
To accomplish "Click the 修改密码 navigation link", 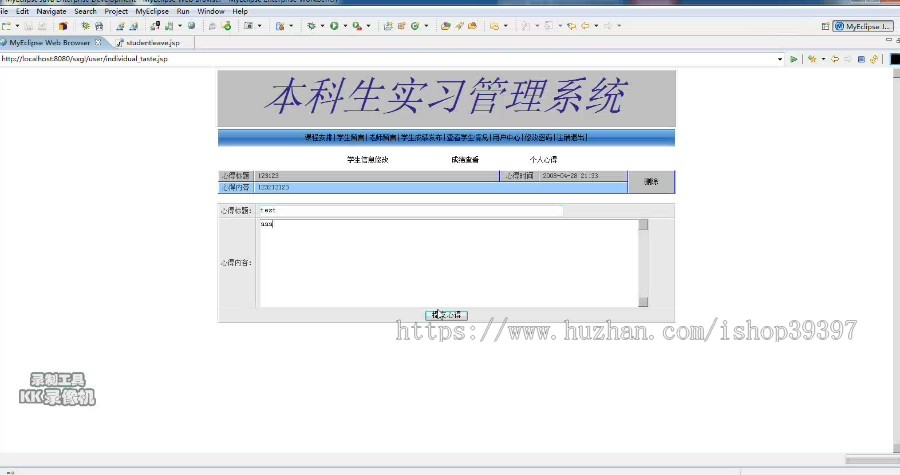I will [538, 137].
